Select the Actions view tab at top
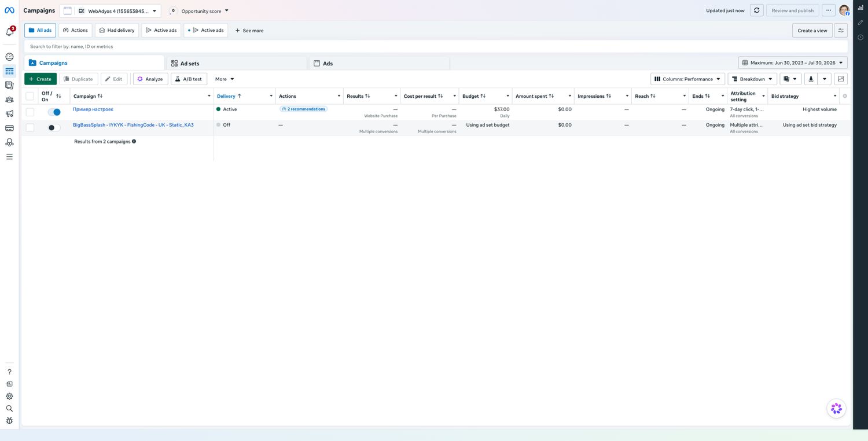This screenshot has height=441, width=868. (75, 30)
